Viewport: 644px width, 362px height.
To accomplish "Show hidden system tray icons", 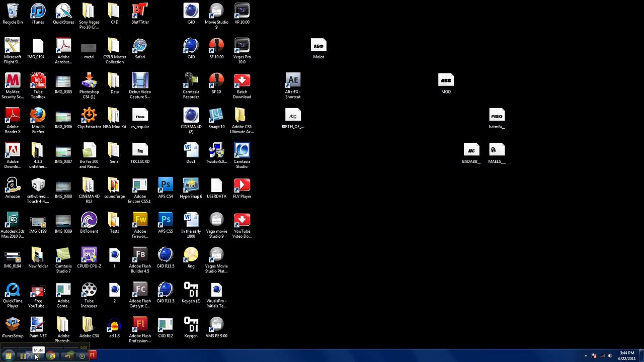I will (x=585, y=356).
